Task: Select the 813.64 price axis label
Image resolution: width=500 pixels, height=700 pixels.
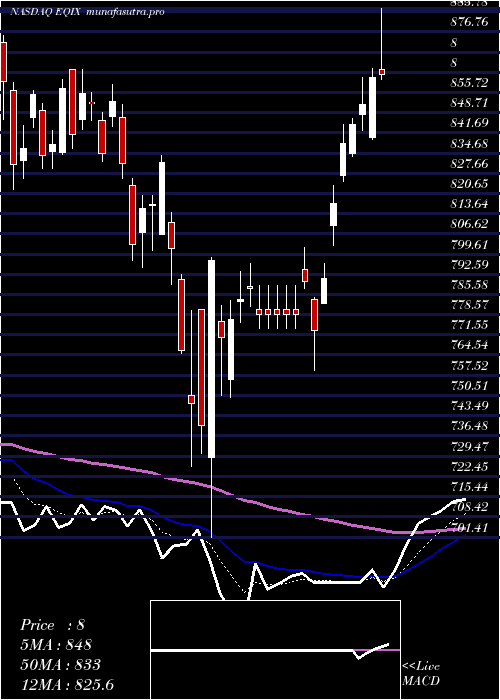Action: point(469,204)
